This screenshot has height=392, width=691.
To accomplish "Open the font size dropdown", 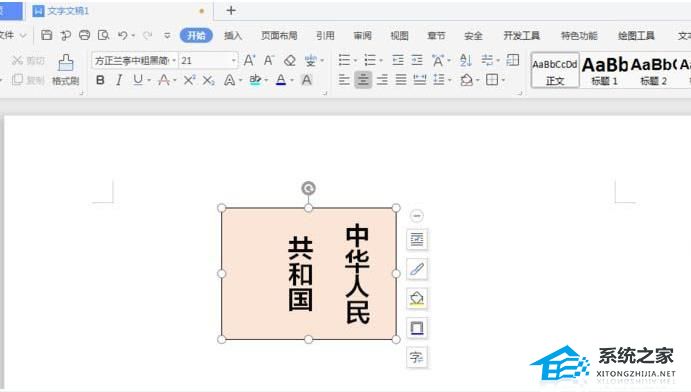I will [234, 60].
